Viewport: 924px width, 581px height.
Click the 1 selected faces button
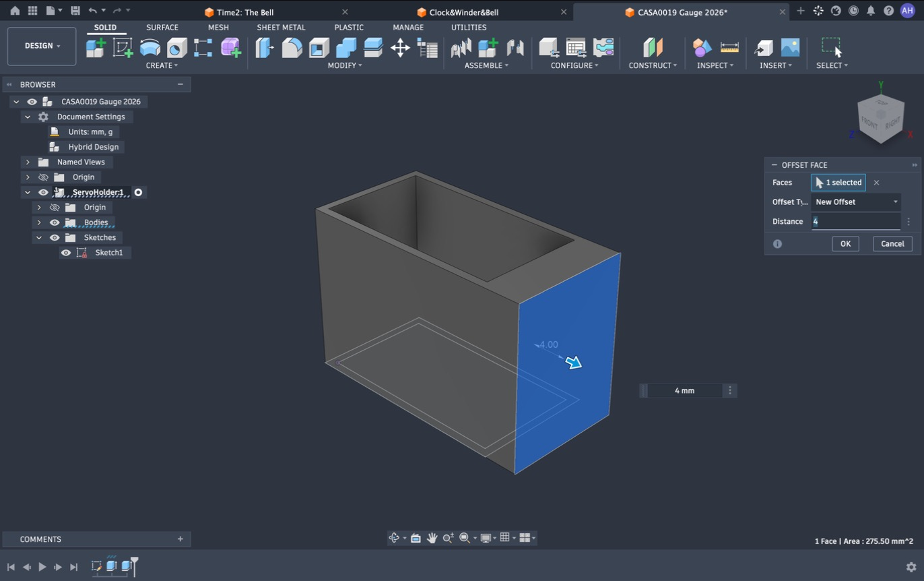[x=838, y=183]
